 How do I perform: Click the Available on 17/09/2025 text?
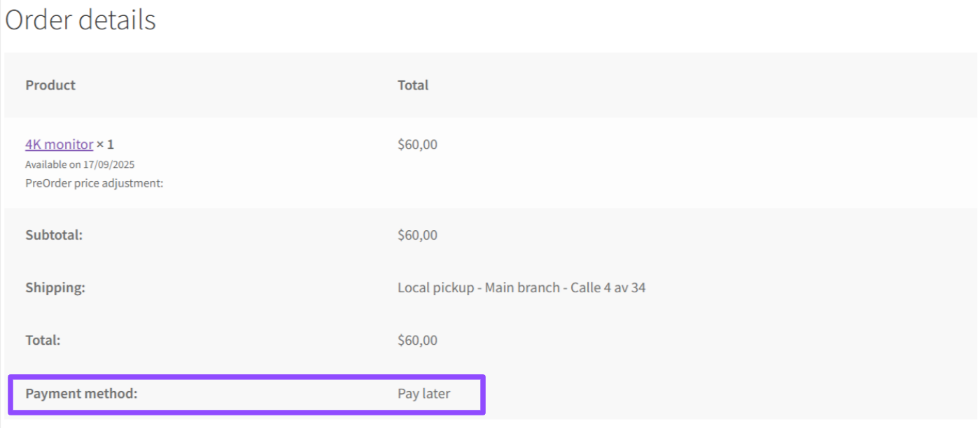(x=79, y=164)
